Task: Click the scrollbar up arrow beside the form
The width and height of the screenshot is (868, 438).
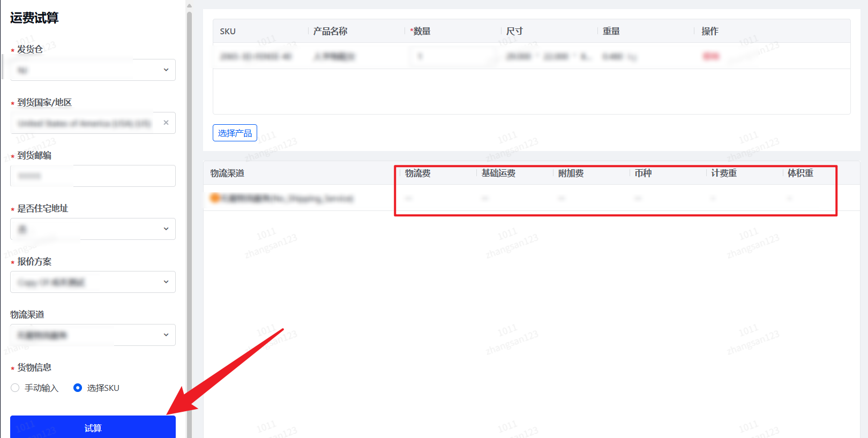Action: (x=189, y=5)
